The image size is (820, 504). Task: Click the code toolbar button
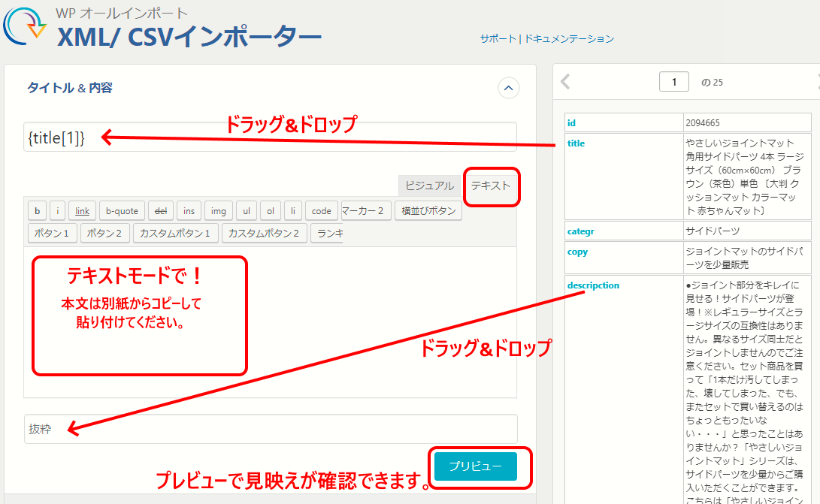tap(321, 211)
